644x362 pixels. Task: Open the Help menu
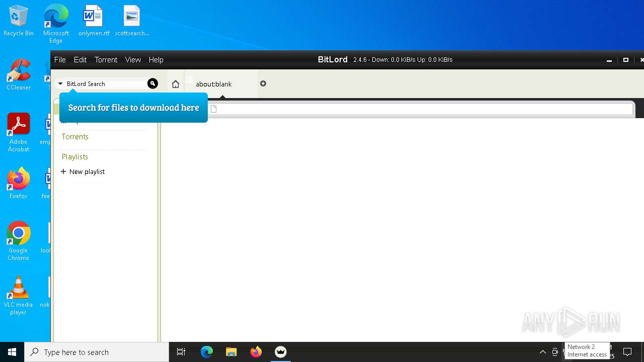click(156, 59)
